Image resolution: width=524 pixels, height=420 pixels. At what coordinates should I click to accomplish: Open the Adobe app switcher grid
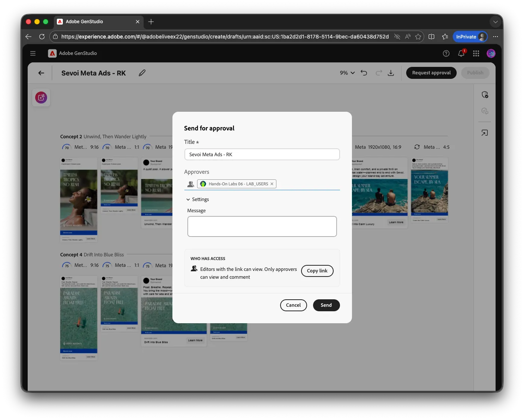[x=476, y=53]
